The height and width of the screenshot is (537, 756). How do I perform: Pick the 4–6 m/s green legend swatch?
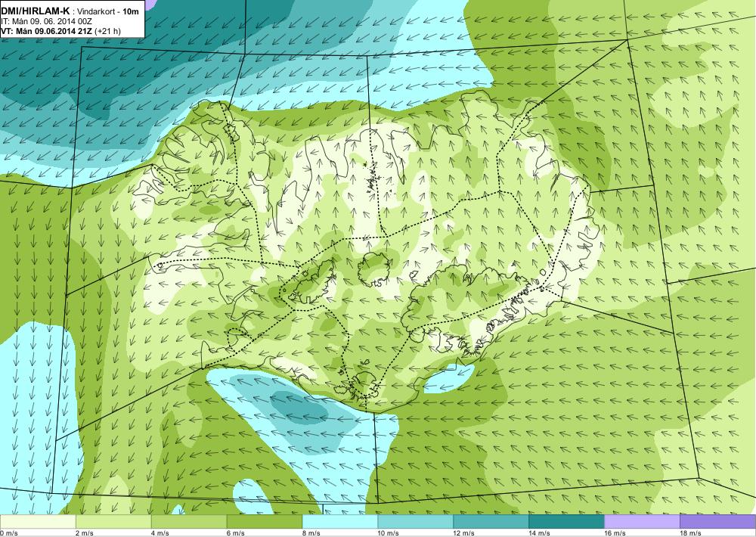(x=189, y=522)
